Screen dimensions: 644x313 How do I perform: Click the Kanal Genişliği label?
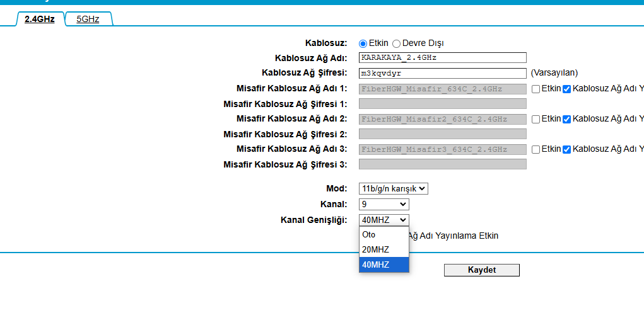click(314, 220)
